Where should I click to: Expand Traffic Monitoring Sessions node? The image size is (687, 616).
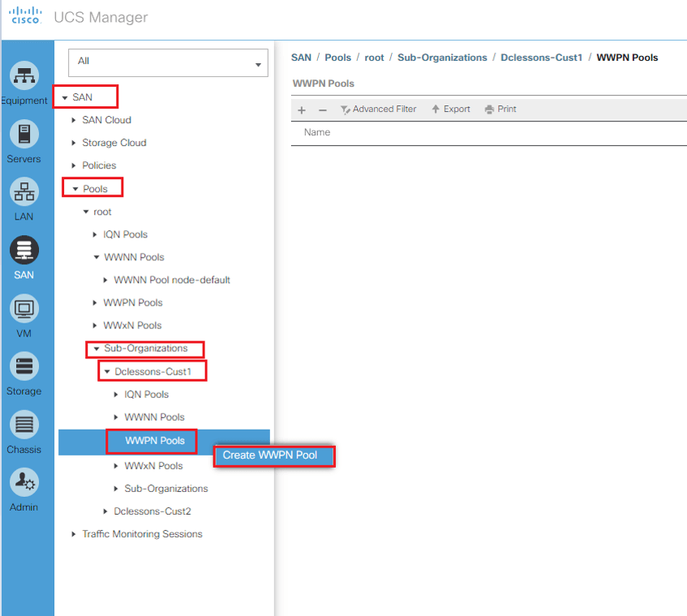[74, 534]
